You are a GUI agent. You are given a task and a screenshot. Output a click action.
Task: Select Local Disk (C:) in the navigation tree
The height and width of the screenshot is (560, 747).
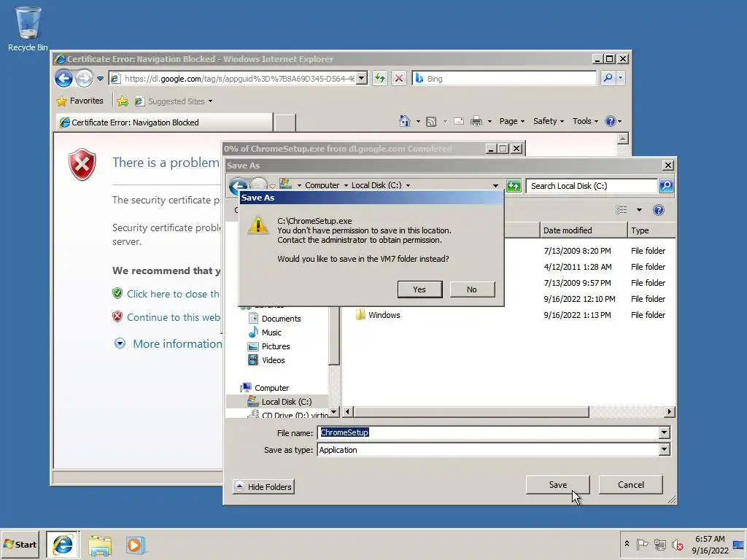point(286,402)
